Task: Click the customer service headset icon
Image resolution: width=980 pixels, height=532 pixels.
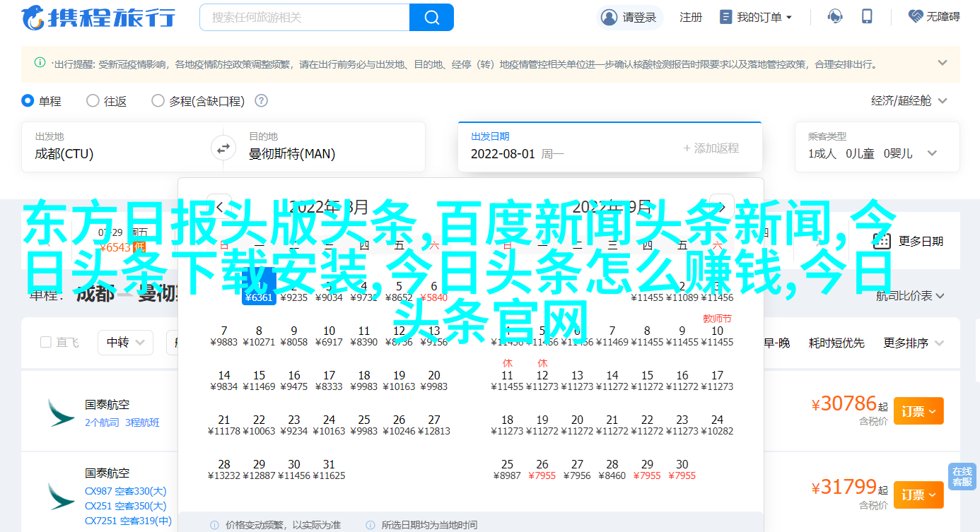Action: (x=836, y=17)
